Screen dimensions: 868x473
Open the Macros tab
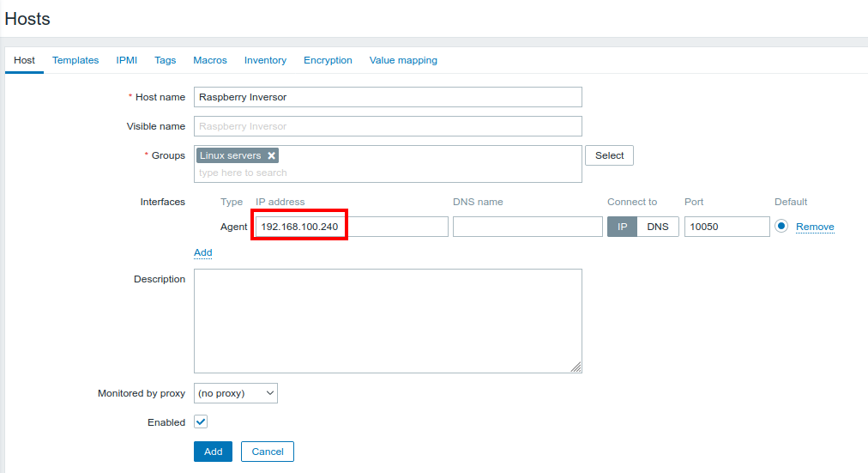[x=210, y=60]
